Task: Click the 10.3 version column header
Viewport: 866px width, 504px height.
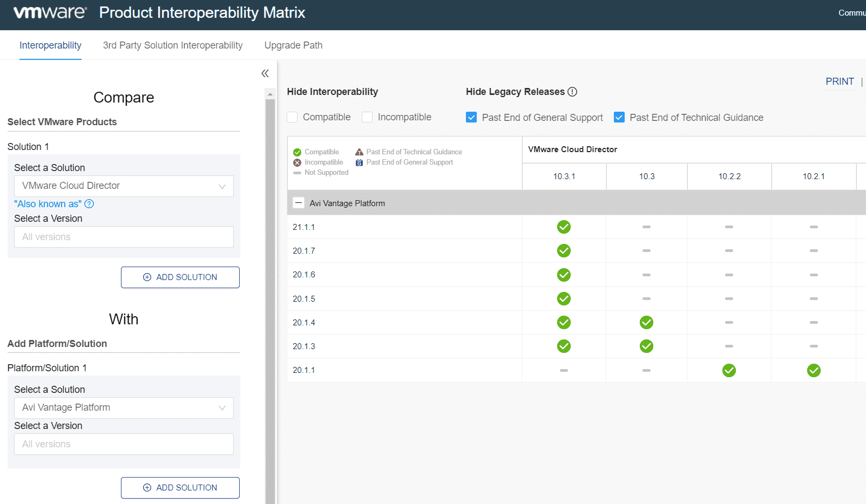Action: tap(647, 176)
